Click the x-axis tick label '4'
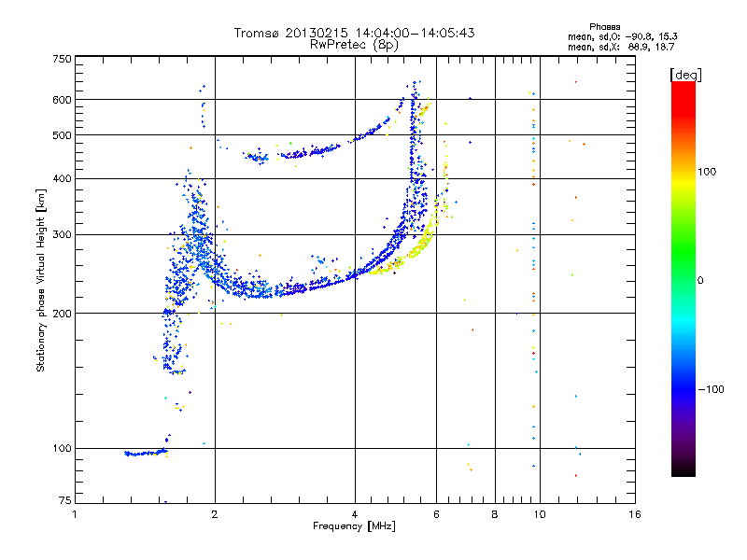 [x=355, y=514]
